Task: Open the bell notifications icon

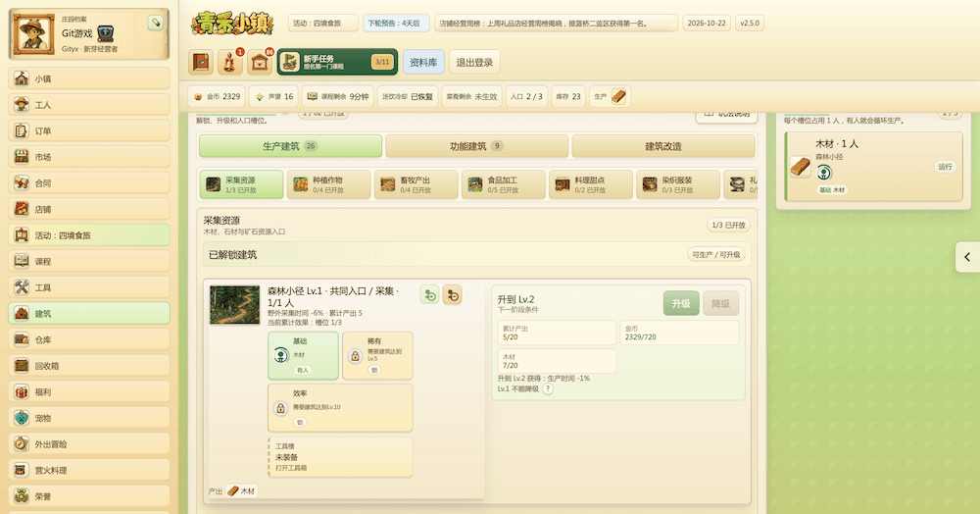Action: pos(230,62)
